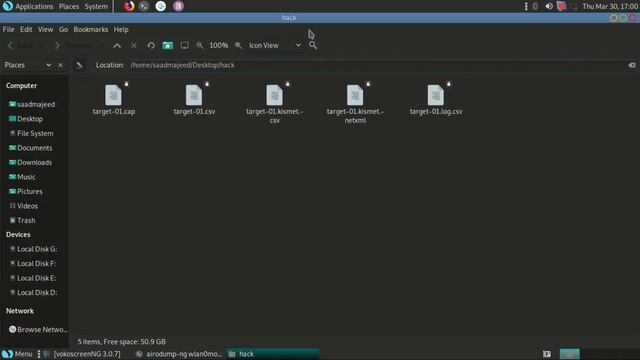This screenshot has width=640, height=360.
Task: Select the target-01.log.csv file
Action: 436,100
